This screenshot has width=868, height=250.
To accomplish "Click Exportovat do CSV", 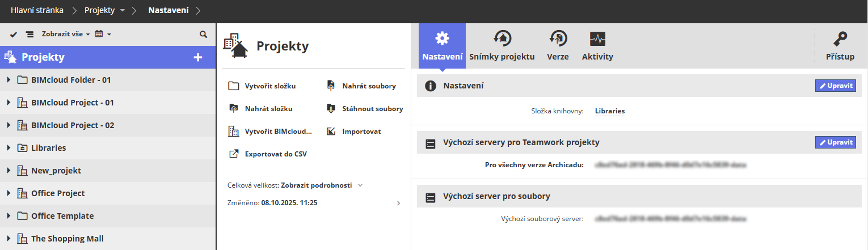I will click(275, 154).
